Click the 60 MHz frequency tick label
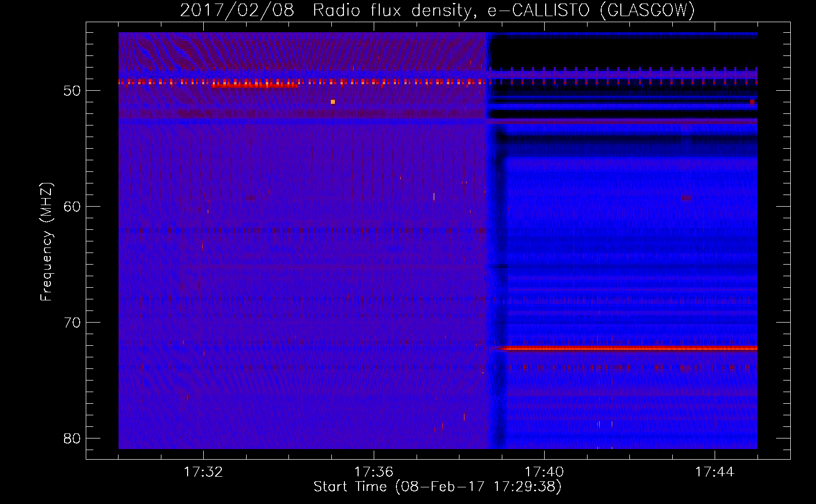The width and height of the screenshot is (816, 504). (x=73, y=207)
